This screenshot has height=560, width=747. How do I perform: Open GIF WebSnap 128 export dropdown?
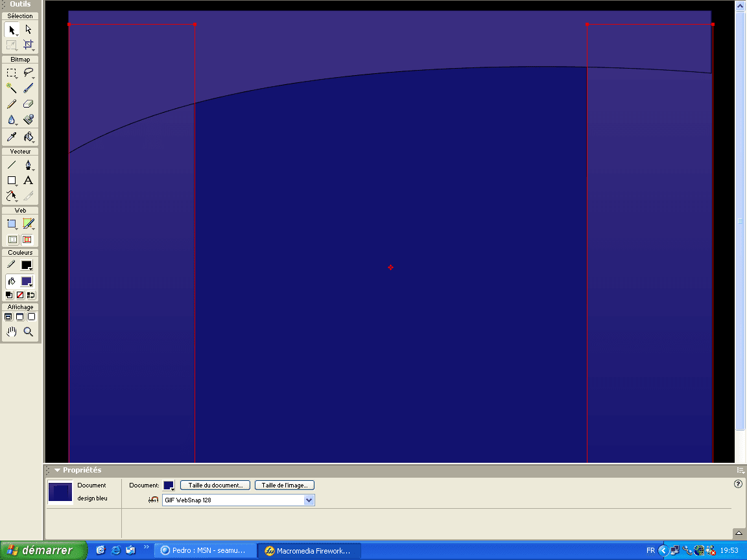point(238,500)
